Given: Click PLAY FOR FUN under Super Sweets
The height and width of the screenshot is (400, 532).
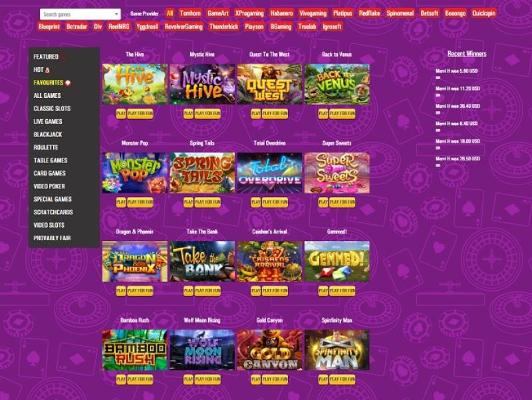Looking at the screenshot, I should click(x=342, y=202).
